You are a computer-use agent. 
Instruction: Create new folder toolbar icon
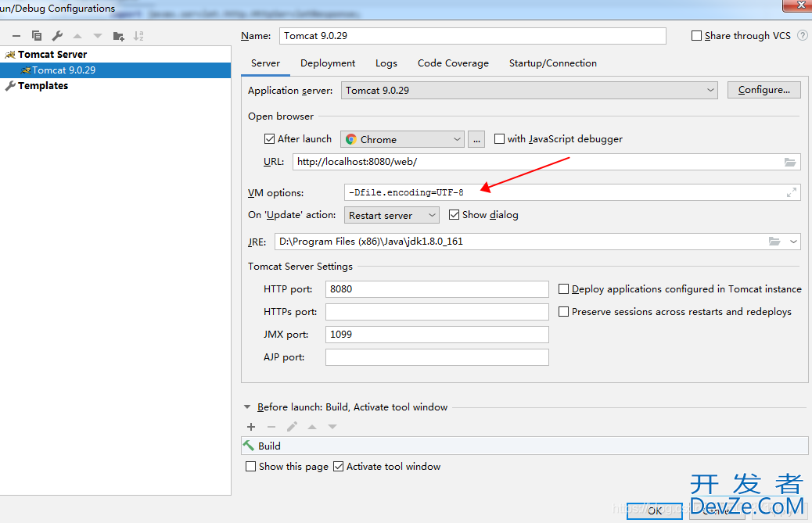[x=119, y=36]
